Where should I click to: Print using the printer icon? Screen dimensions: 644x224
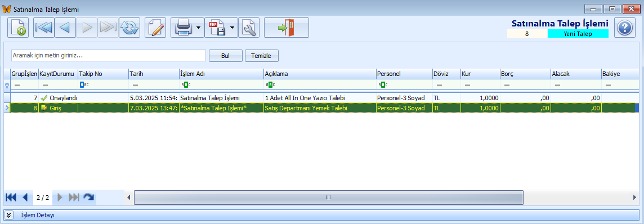point(182,28)
